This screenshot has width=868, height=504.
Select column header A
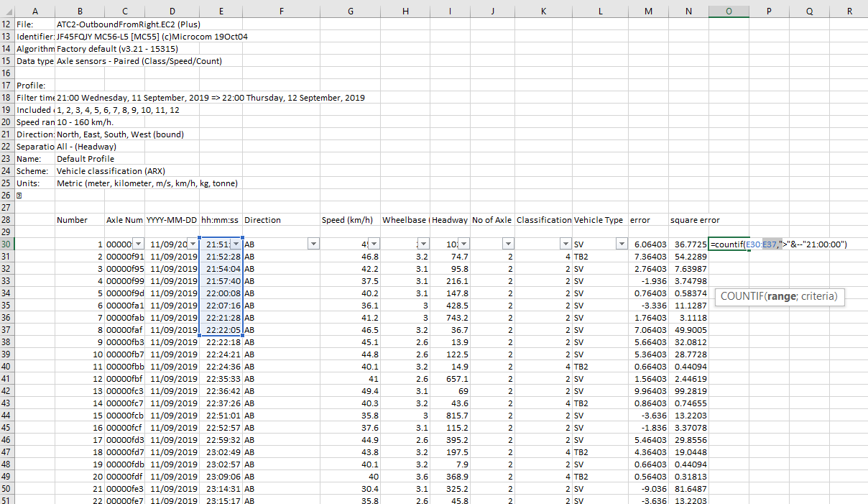click(34, 10)
